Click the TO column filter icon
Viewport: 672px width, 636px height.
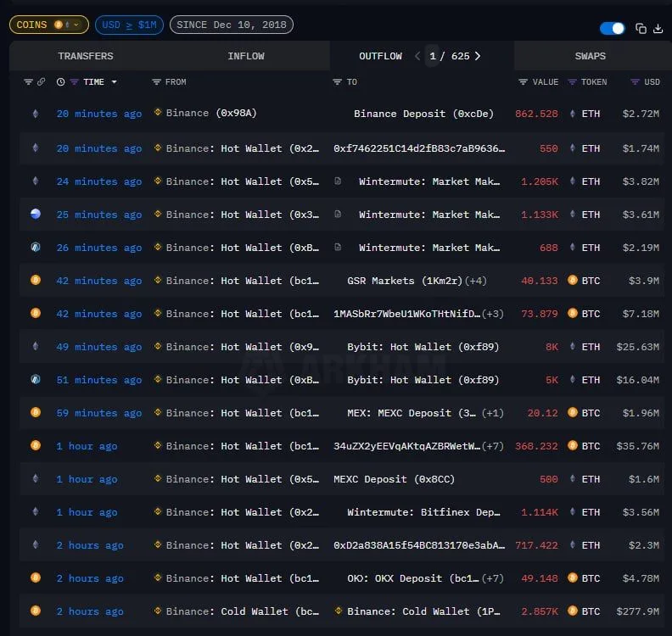[x=338, y=82]
